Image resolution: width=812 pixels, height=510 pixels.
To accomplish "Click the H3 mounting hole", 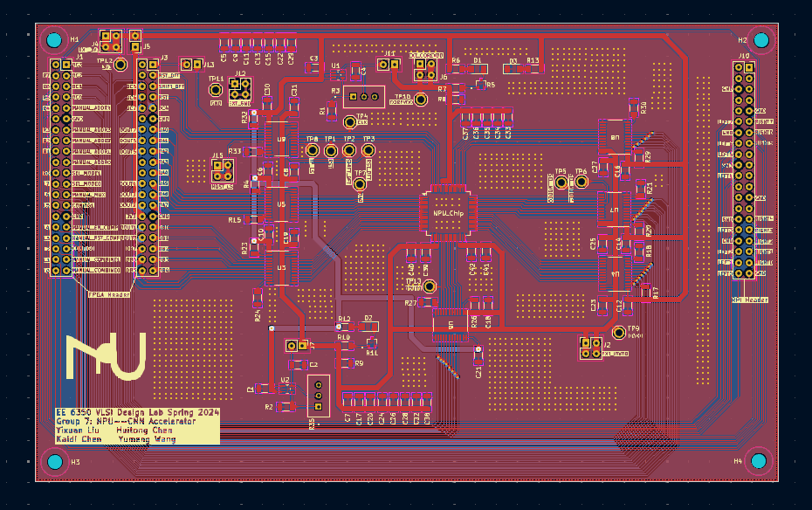I will tap(54, 460).
